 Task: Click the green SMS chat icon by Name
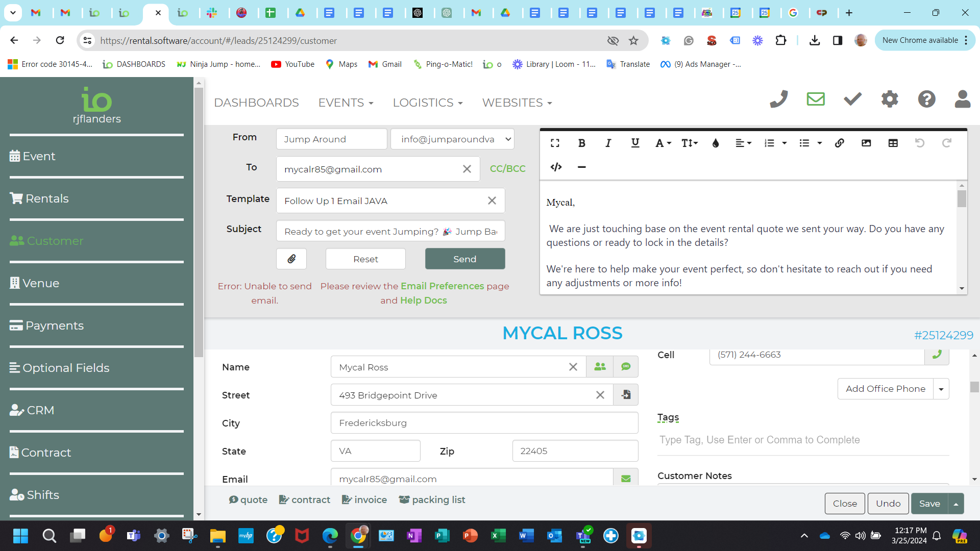pos(626,367)
